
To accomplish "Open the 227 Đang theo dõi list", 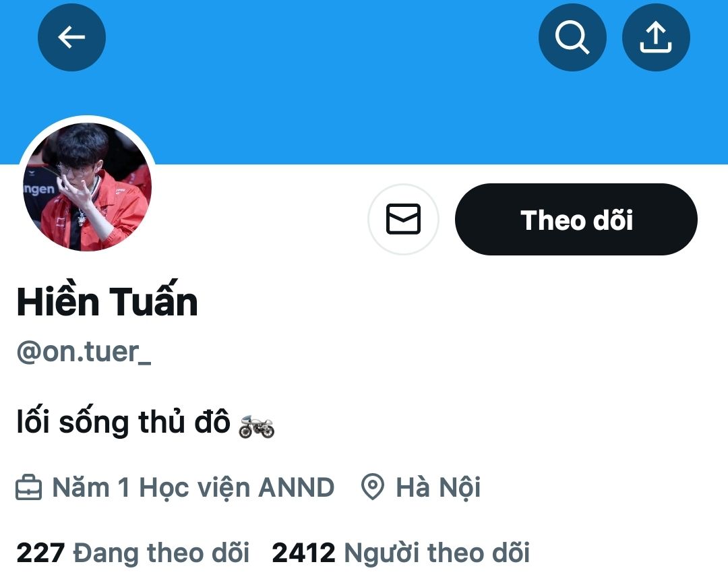I will 133,553.
